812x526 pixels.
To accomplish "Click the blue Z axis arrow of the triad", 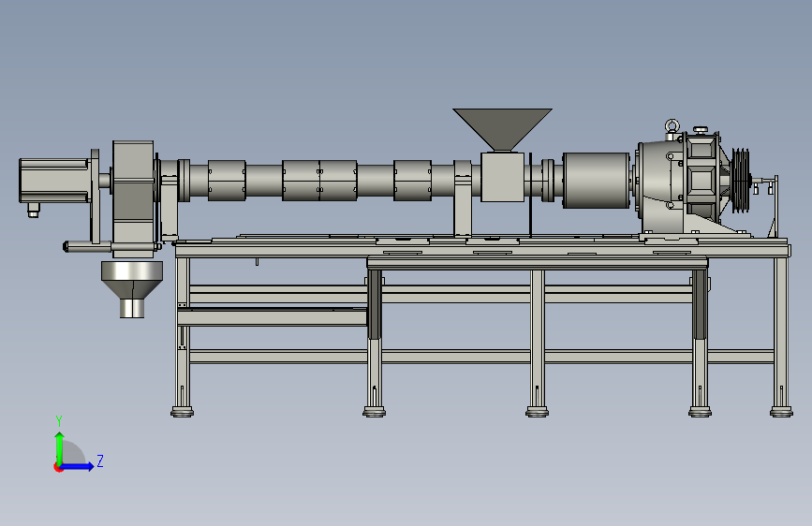I will click(78, 466).
